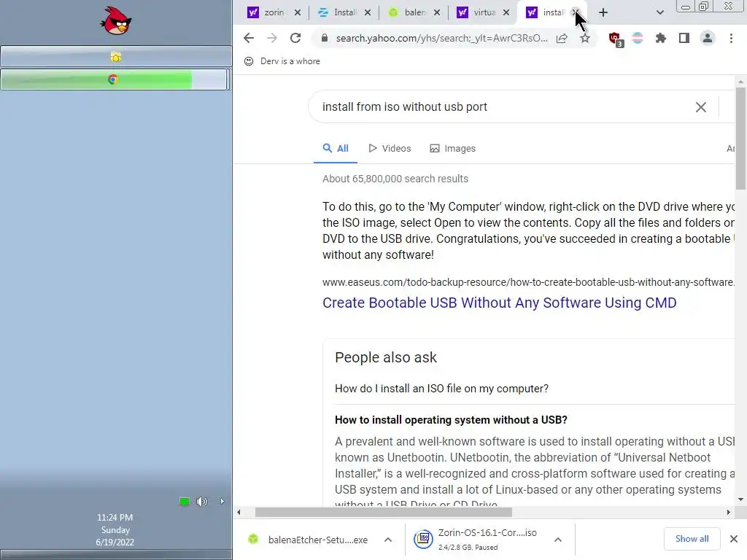
Task: Close the downloads bar
Action: [734, 539]
